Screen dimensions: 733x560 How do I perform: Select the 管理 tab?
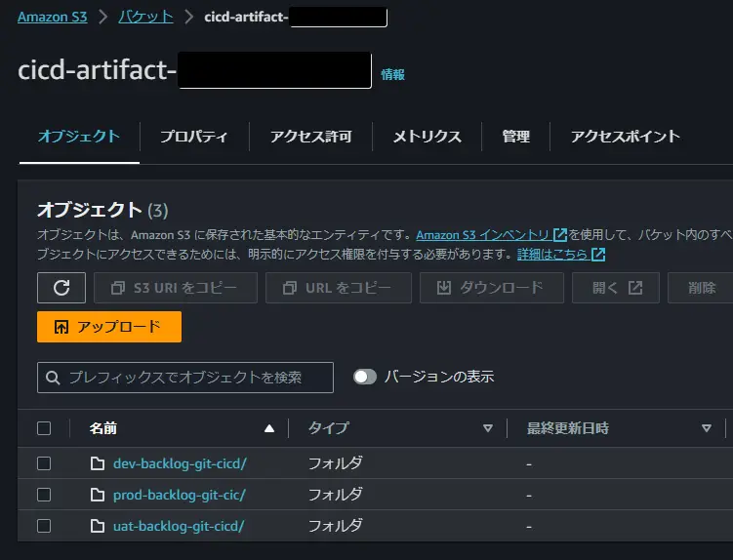point(515,137)
